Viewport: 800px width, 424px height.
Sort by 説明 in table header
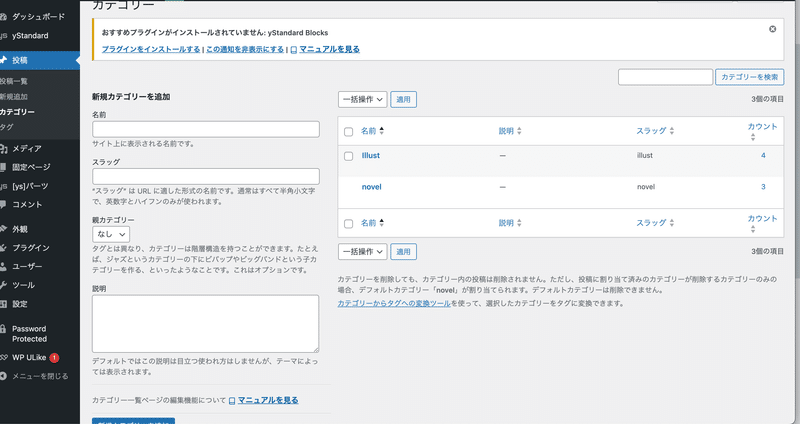coord(510,131)
